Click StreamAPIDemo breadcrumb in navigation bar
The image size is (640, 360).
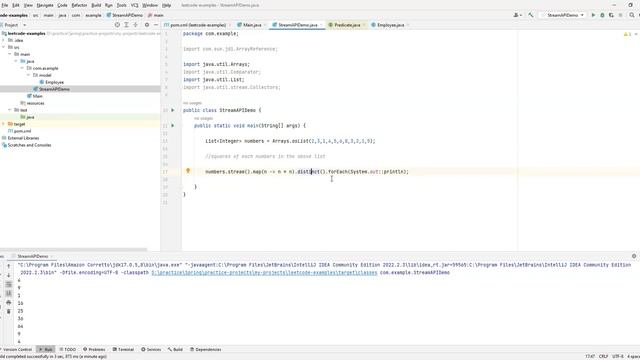[125, 15]
